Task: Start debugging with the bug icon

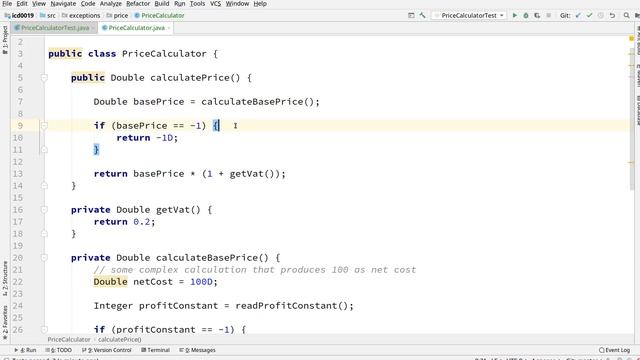Action: click(526, 16)
